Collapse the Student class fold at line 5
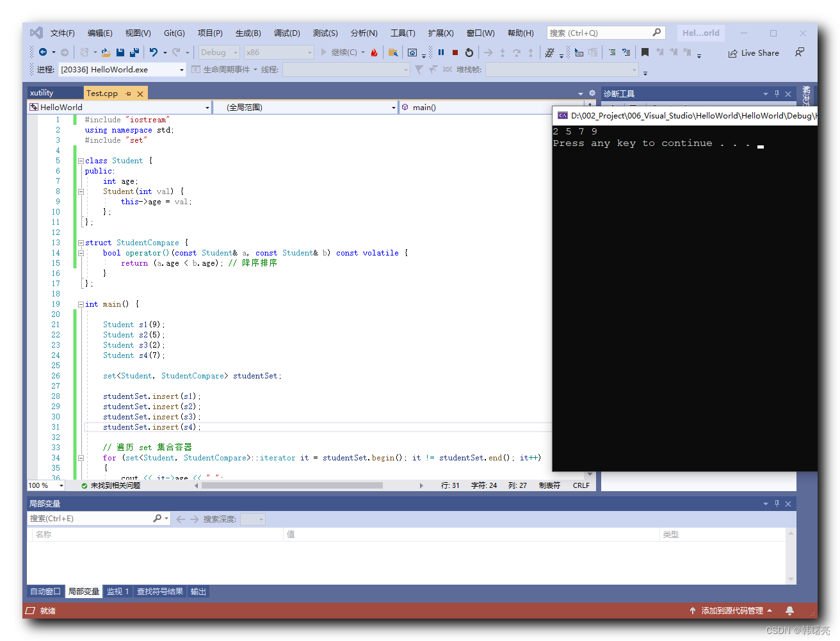The image size is (840, 641). click(x=81, y=160)
